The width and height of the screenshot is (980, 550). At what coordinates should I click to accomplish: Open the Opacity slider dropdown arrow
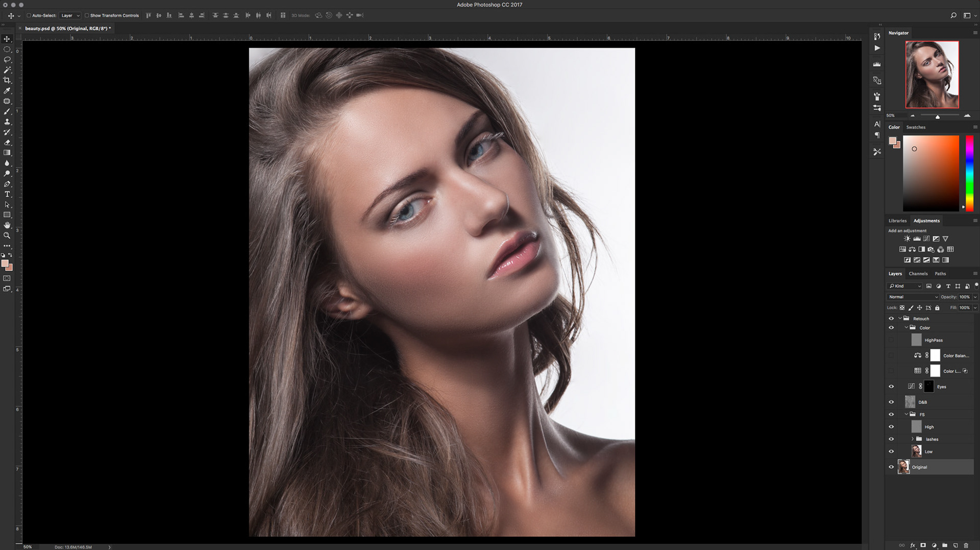pos(975,297)
